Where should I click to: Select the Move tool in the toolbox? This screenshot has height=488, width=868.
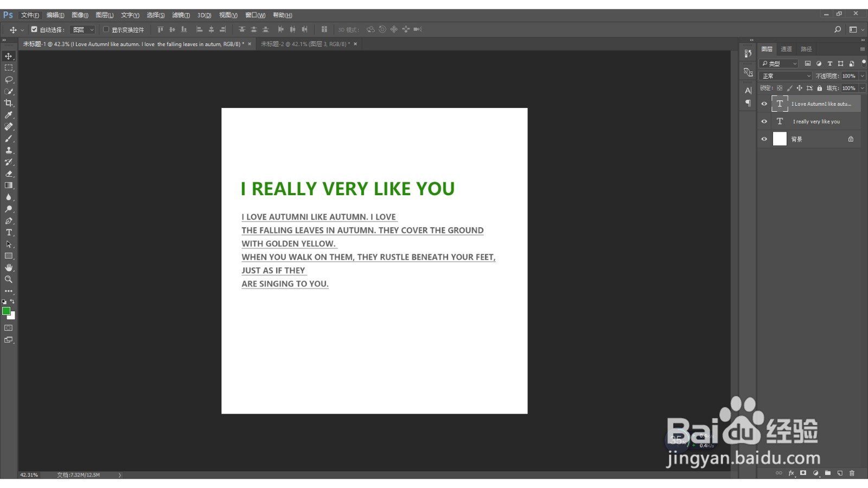9,56
